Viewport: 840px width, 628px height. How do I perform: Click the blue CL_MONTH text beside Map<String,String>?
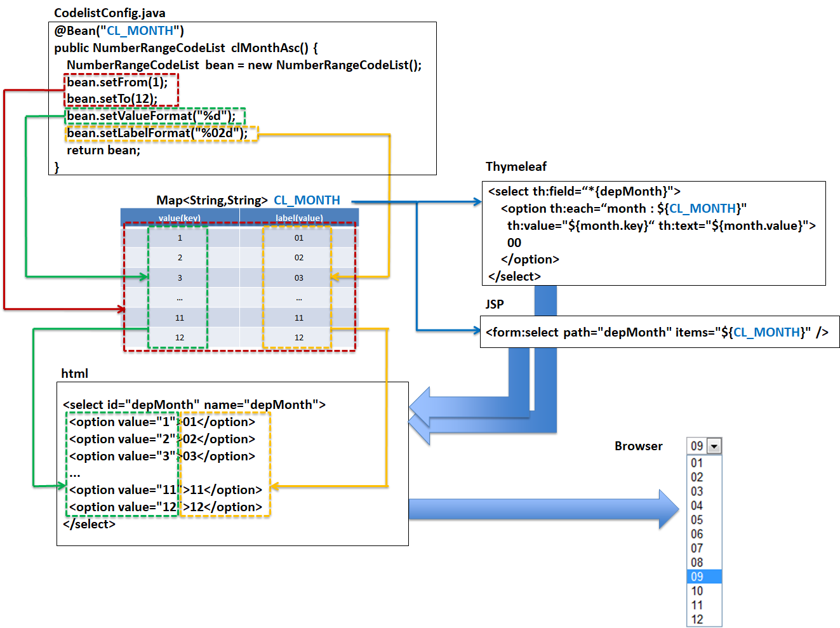307,200
